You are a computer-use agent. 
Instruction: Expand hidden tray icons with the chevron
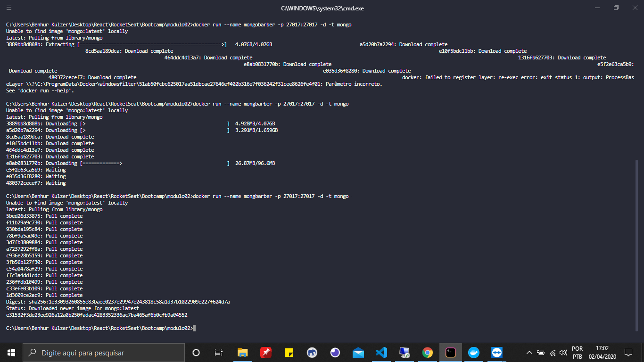529,353
